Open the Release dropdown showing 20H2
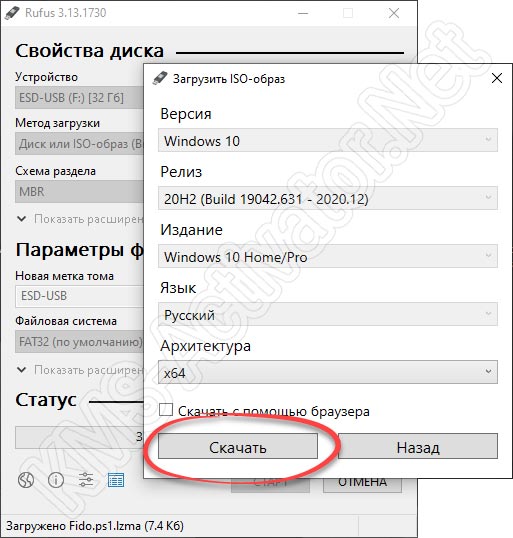Screen dimensions: 513x538 328,198
